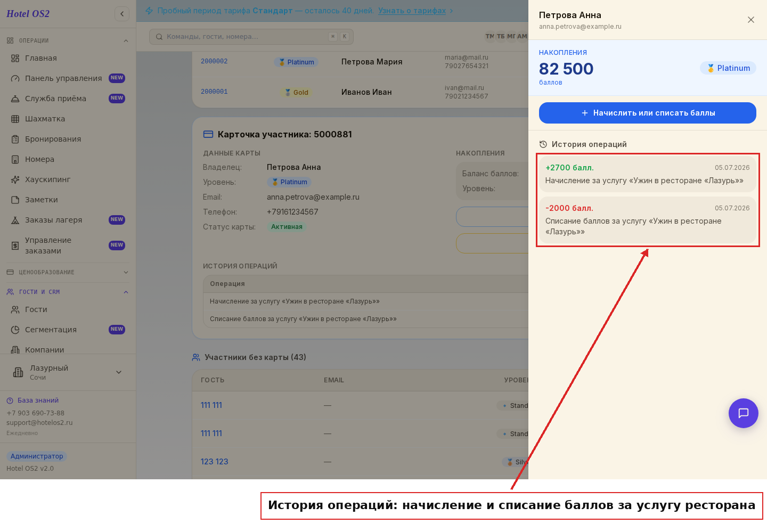Click the Гость column header
This screenshot has height=532, width=767.
[x=213, y=380]
